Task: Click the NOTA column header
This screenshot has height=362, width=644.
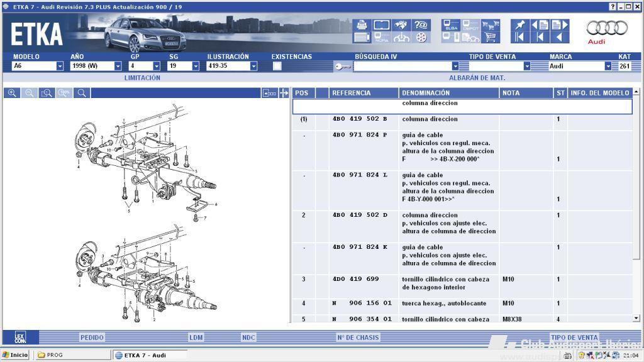Action: (x=526, y=93)
